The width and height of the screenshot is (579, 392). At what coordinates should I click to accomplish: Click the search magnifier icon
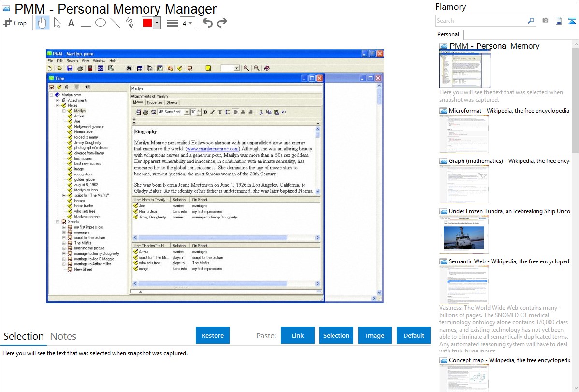coord(531,21)
